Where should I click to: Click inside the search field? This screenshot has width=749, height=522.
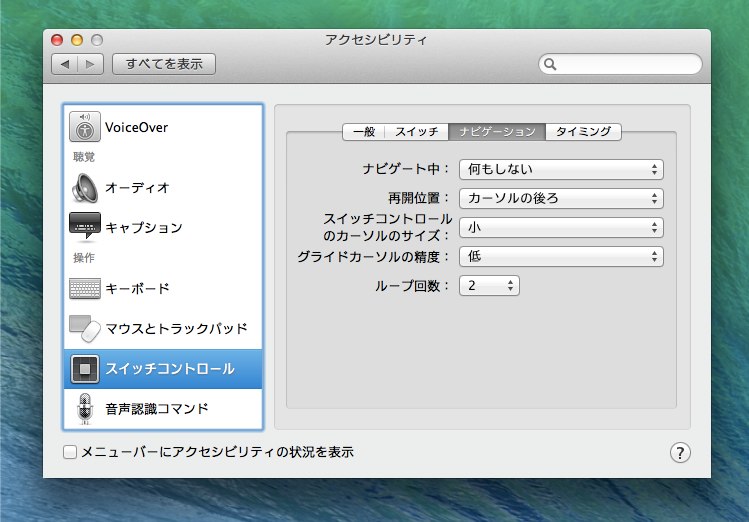[x=620, y=64]
